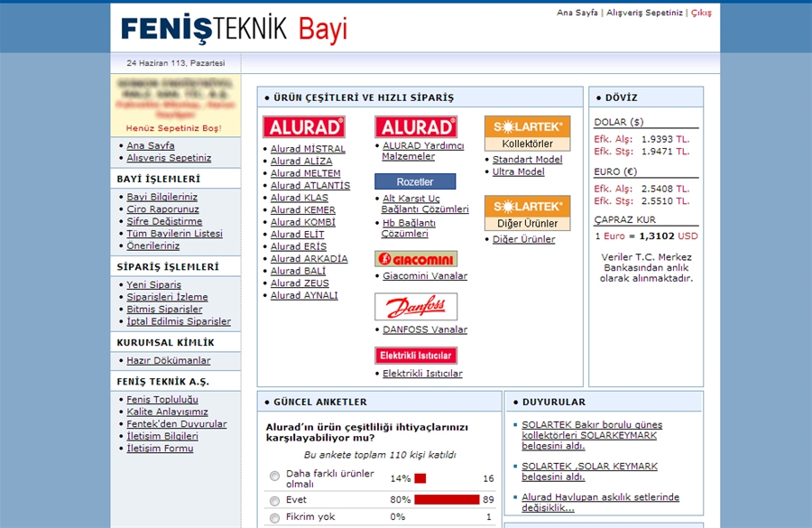Open Alurad ARKADİA product link
Image resolution: width=812 pixels, height=528 pixels.
click(x=309, y=258)
